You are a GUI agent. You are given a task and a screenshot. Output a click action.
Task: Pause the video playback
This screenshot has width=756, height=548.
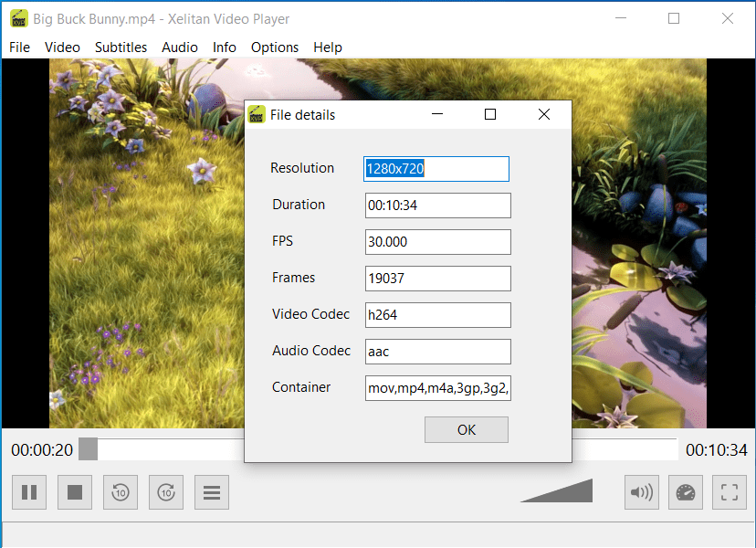[x=29, y=492]
